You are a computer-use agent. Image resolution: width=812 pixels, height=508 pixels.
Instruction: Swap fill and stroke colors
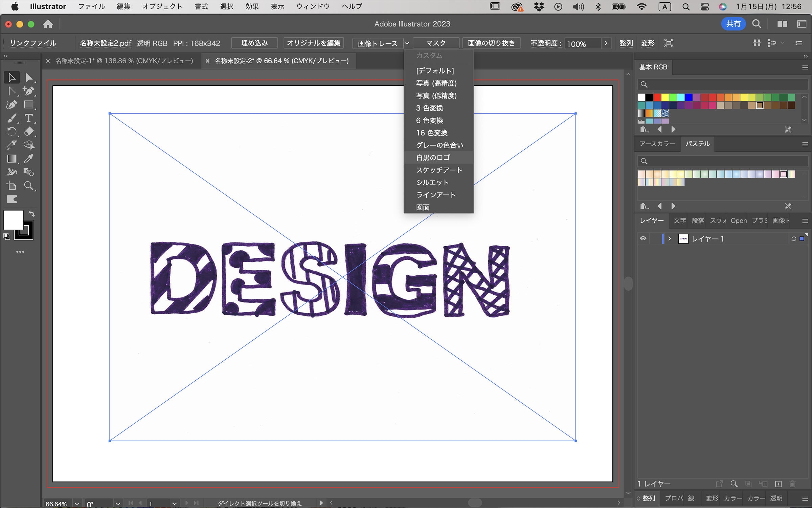click(31, 214)
